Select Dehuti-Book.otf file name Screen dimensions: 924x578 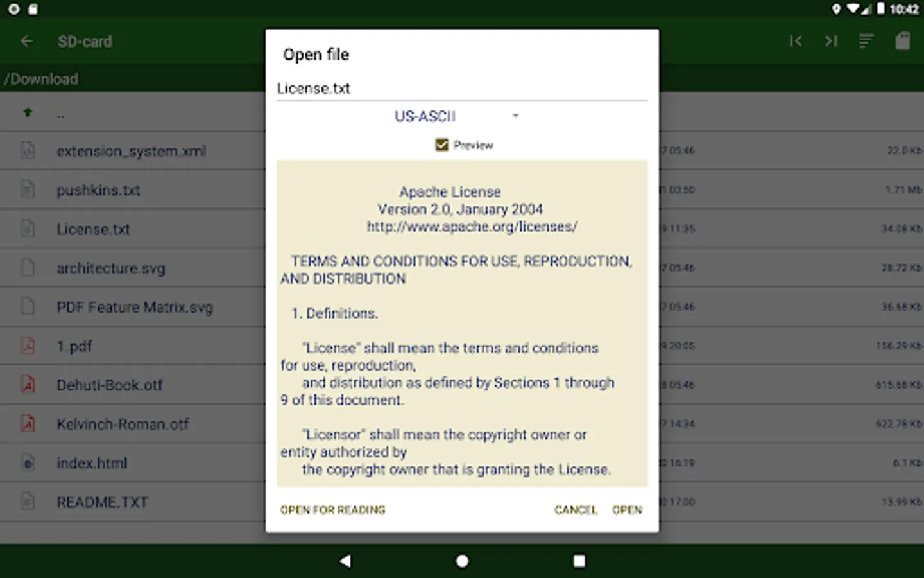pos(110,385)
